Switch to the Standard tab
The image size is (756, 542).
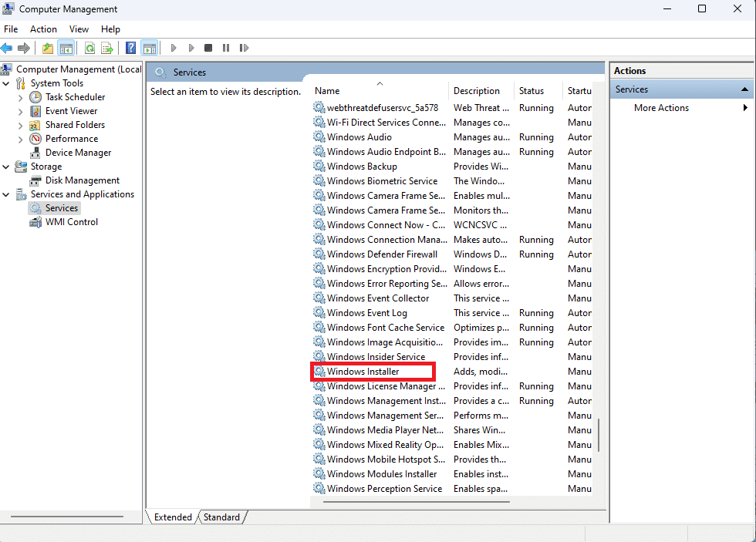pos(221,517)
